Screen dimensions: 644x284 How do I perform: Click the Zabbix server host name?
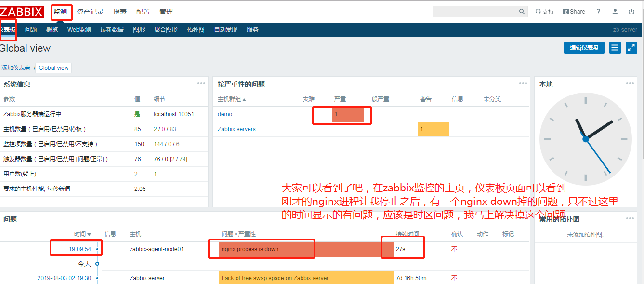[147, 278]
